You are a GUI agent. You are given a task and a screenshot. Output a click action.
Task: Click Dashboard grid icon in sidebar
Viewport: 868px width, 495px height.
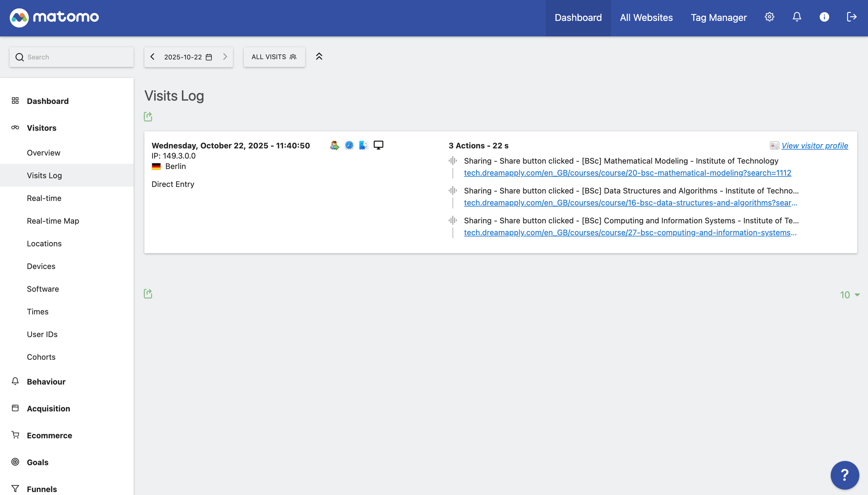click(15, 101)
